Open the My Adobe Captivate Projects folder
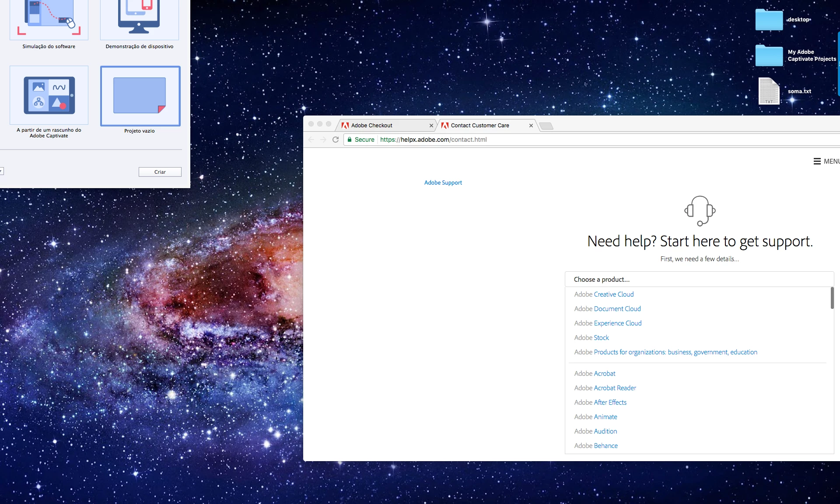Viewport: 840px width, 504px height. 769,56
